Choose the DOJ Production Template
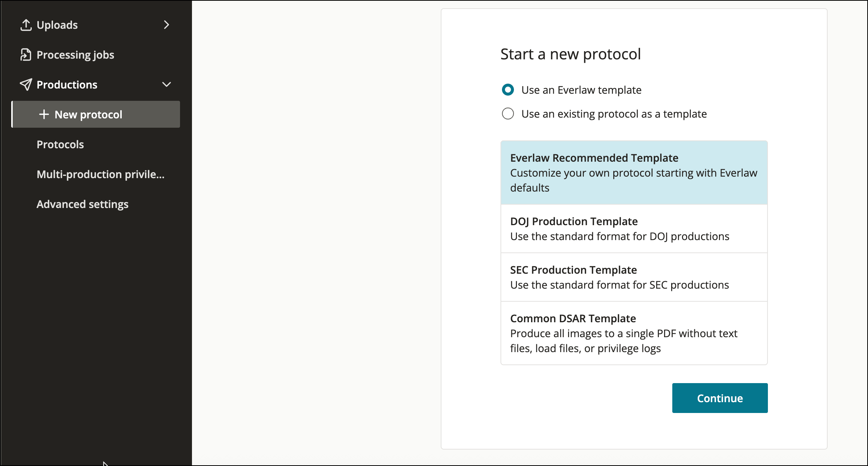868x466 pixels. [x=634, y=229]
